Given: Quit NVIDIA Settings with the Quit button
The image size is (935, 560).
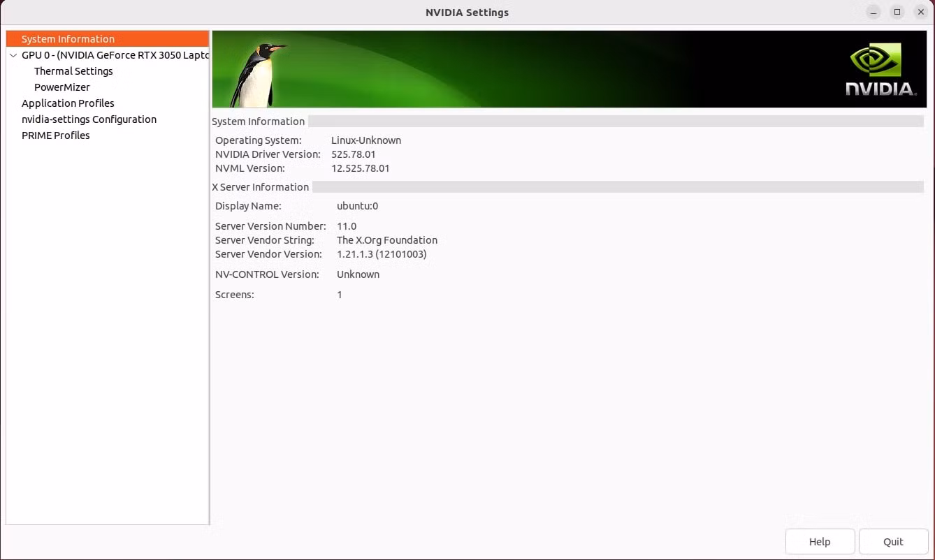Looking at the screenshot, I should pyautogui.click(x=893, y=542).
